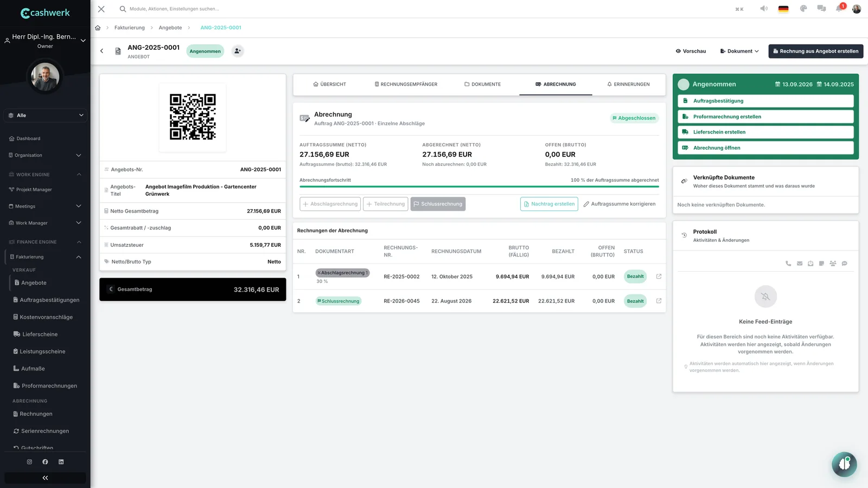Image resolution: width=868 pixels, height=488 pixels.
Task: Open the theme palette icon
Action: [x=803, y=9]
